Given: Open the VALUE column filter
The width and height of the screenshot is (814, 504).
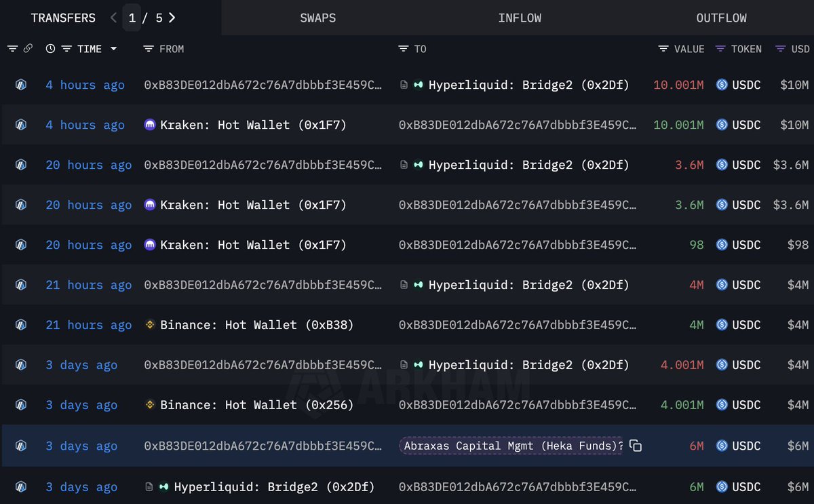Looking at the screenshot, I should tap(663, 49).
